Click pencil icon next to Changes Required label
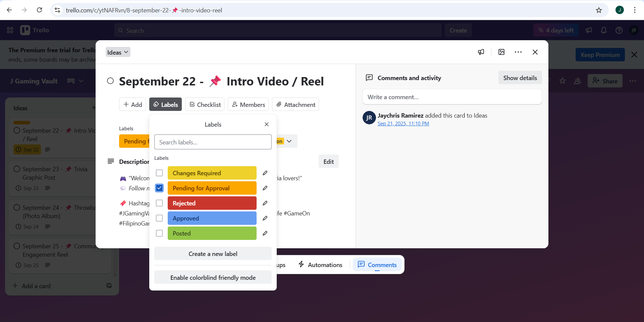 [x=265, y=173]
